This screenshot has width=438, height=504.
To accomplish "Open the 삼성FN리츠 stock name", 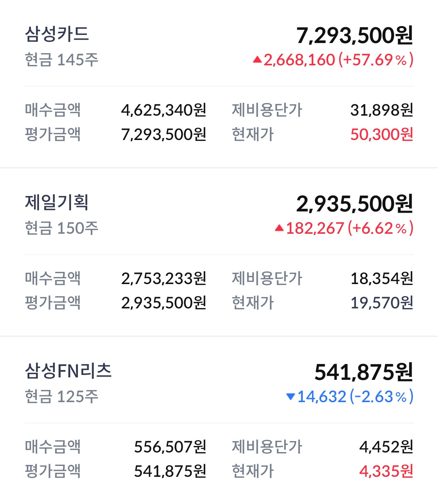I will [68, 370].
